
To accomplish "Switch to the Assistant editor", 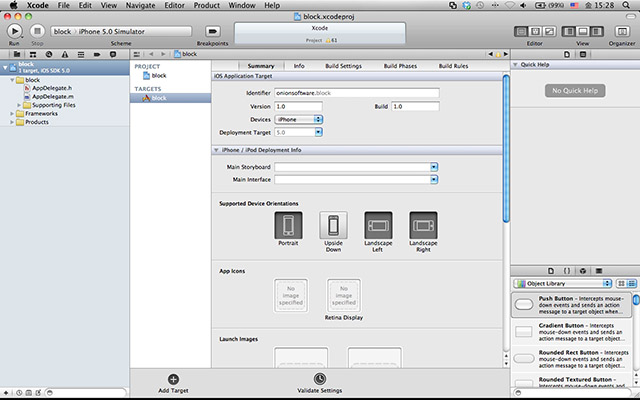I will click(535, 31).
